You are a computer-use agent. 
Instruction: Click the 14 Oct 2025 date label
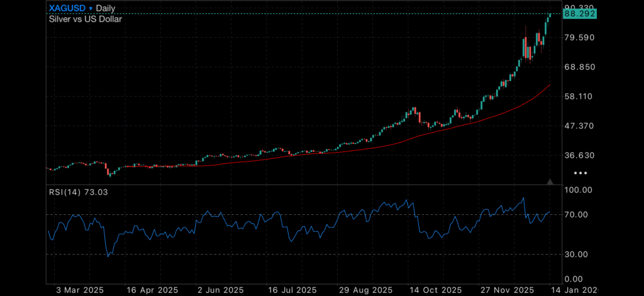click(x=435, y=290)
